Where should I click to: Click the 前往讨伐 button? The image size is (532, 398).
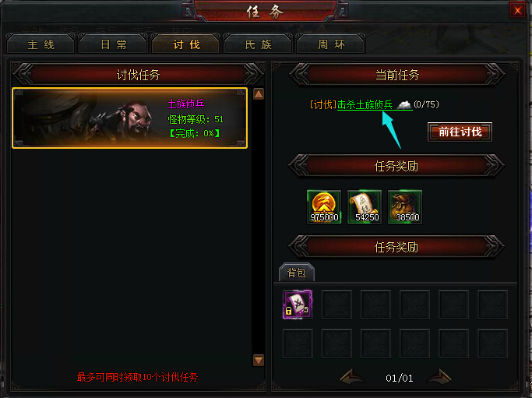point(460,132)
